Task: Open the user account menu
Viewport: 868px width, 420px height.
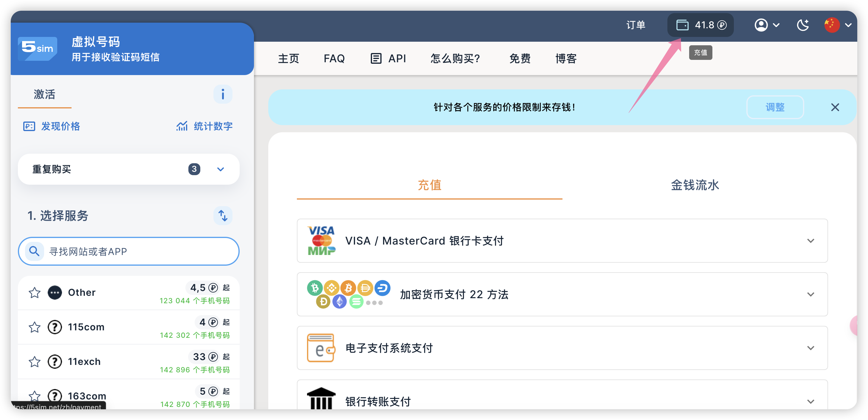Action: coord(767,25)
